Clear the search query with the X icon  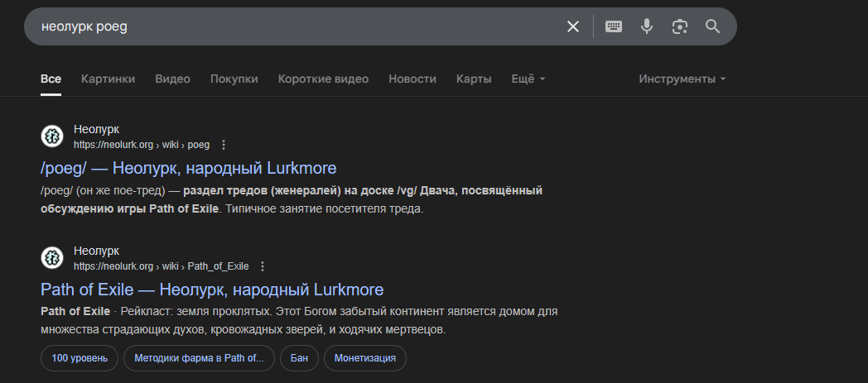(573, 26)
